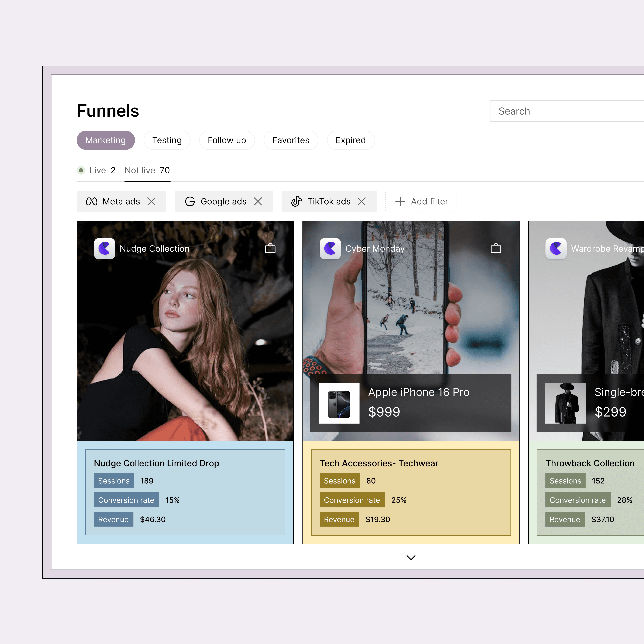Remove the TikTok ads filter with X
The image size is (644, 644).
pyautogui.click(x=362, y=201)
